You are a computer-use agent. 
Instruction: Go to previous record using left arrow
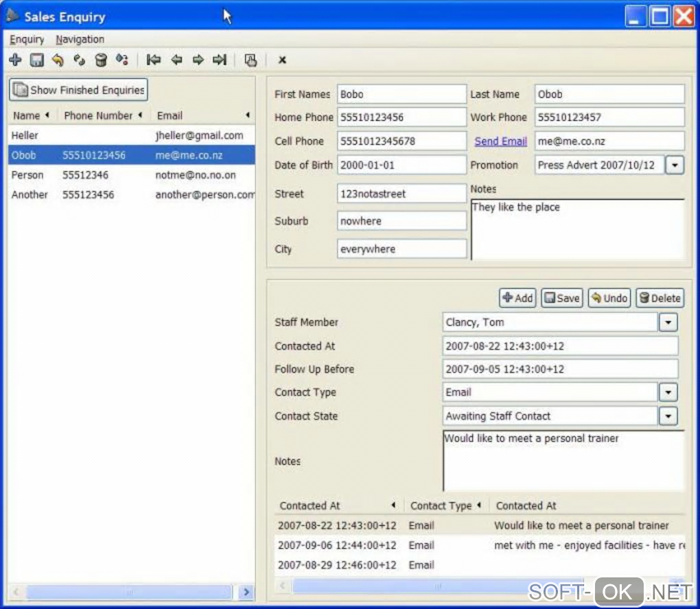click(176, 60)
